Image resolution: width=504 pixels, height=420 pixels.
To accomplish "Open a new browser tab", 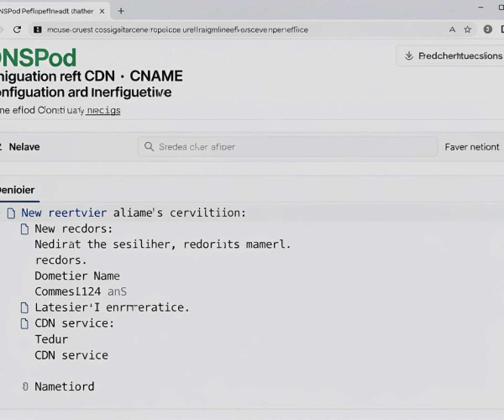I will [121, 11].
